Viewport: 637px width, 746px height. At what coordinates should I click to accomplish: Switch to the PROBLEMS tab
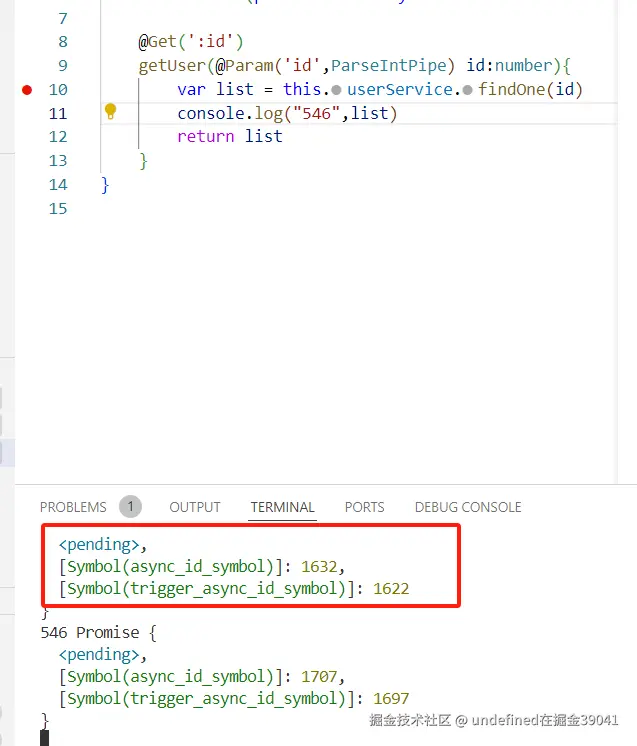click(x=73, y=507)
